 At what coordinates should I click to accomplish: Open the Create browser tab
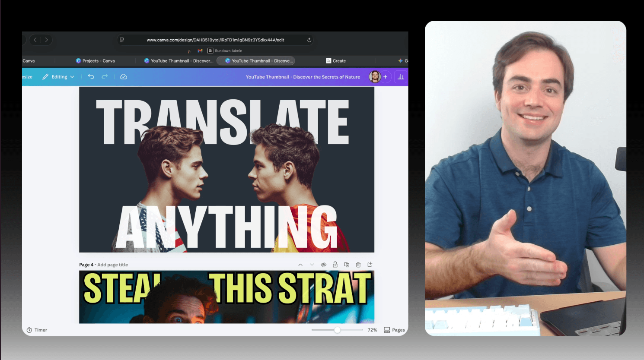pyautogui.click(x=336, y=60)
